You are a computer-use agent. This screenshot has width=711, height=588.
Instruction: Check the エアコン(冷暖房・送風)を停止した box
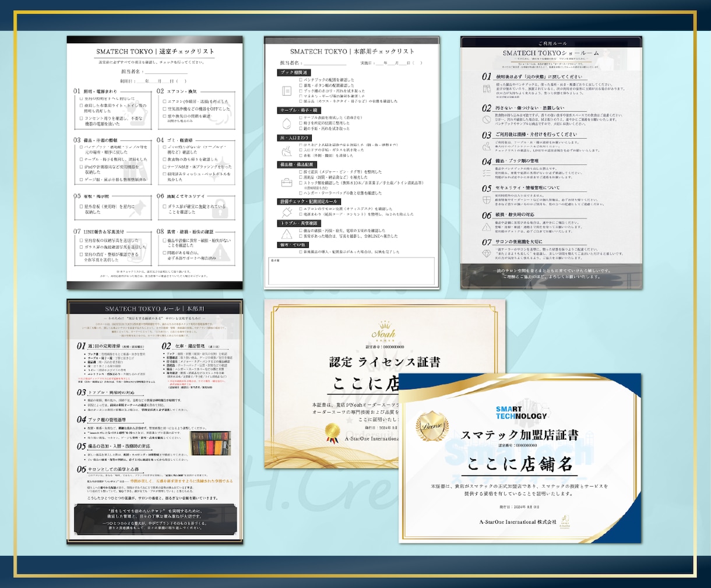[164, 101]
